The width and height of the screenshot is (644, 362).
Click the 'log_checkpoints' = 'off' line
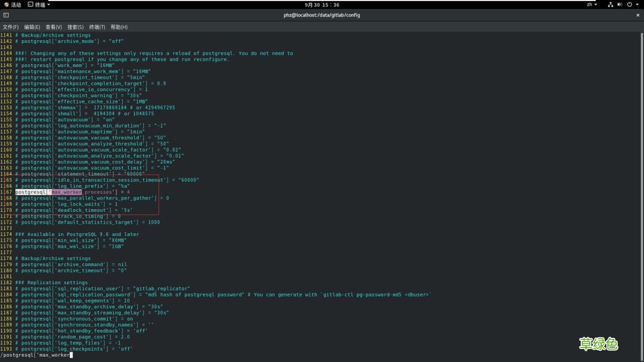point(74,349)
